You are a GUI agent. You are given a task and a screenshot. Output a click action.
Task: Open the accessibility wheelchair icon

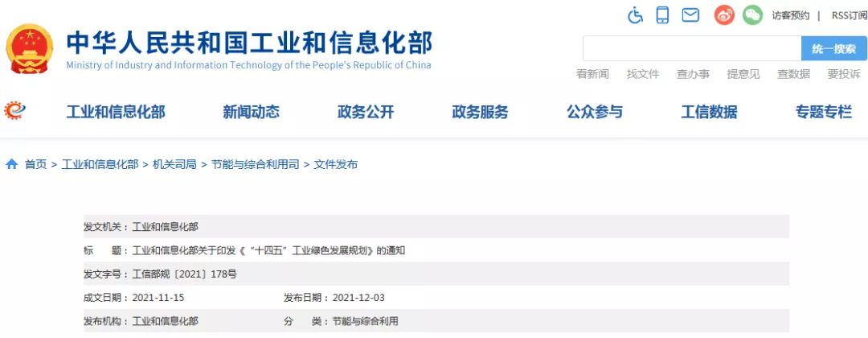636,15
